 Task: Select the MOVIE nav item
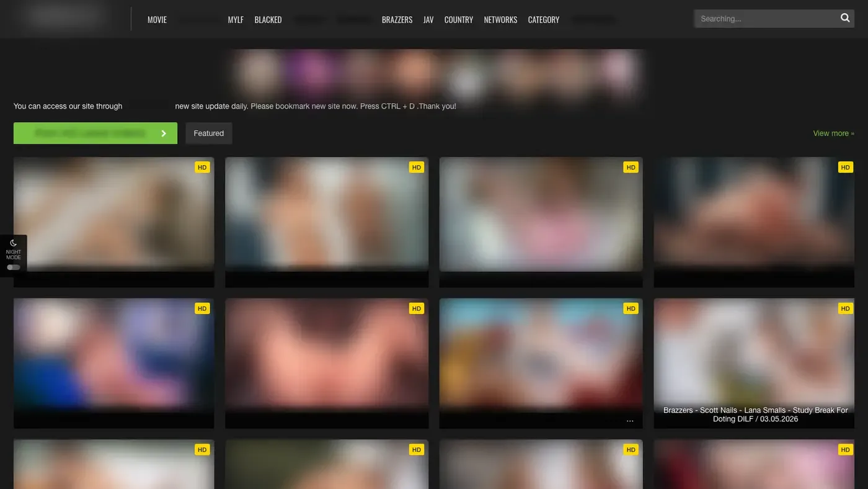pos(157,20)
